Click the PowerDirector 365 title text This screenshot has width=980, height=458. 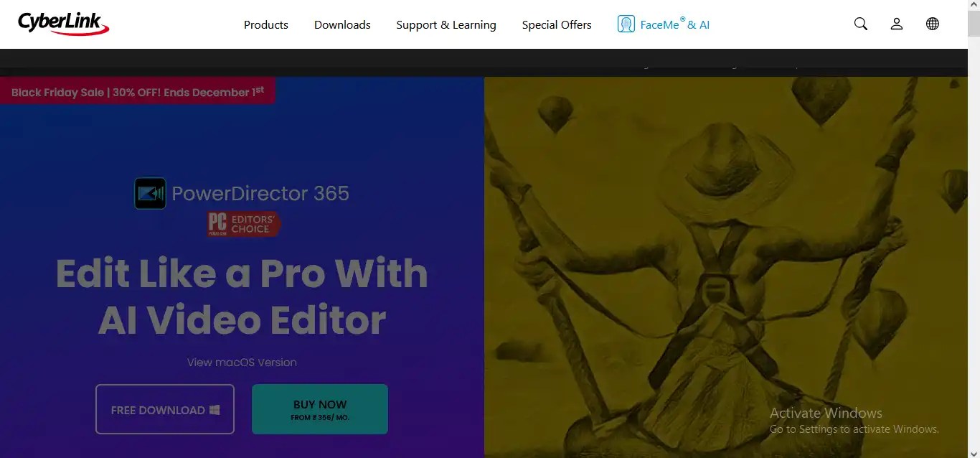point(260,193)
